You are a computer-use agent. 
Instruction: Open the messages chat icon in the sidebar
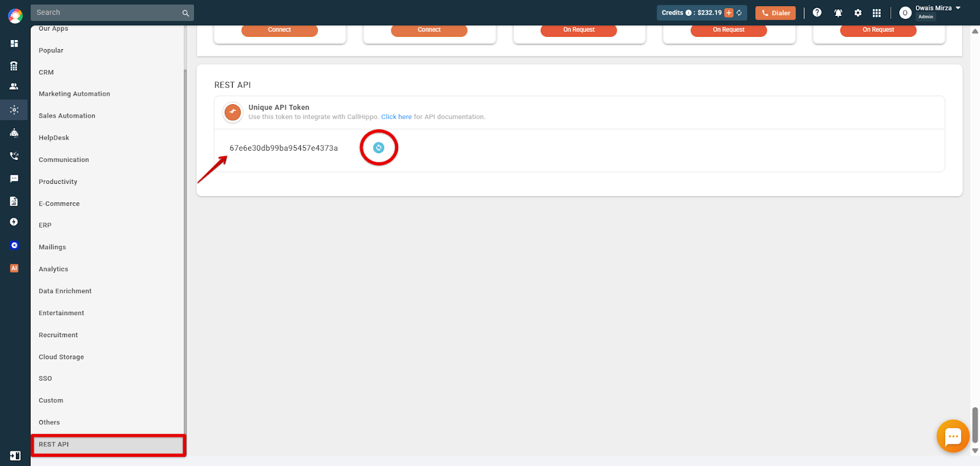tap(14, 178)
